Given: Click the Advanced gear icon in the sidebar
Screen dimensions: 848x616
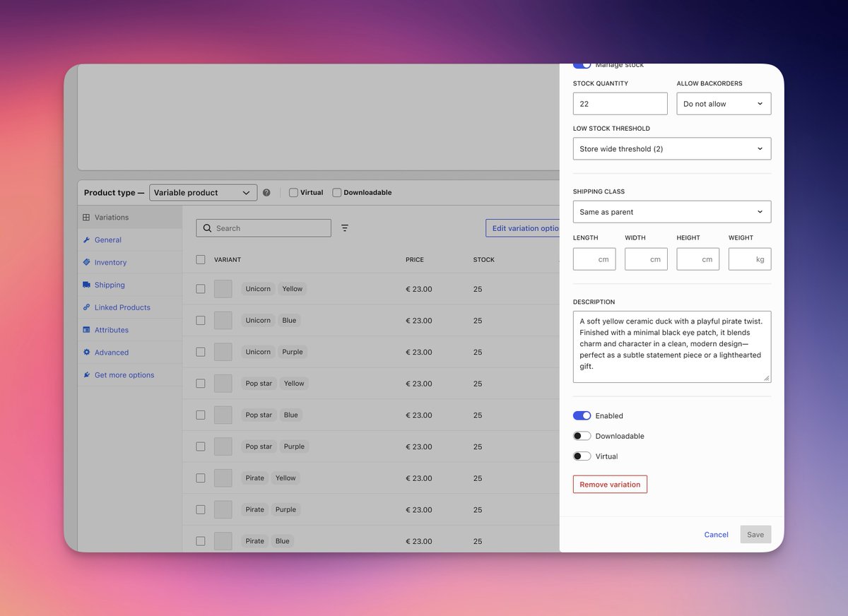Looking at the screenshot, I should tap(86, 353).
